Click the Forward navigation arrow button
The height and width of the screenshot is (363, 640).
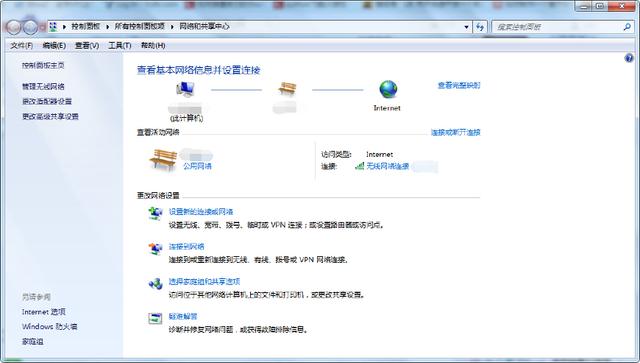click(x=30, y=27)
